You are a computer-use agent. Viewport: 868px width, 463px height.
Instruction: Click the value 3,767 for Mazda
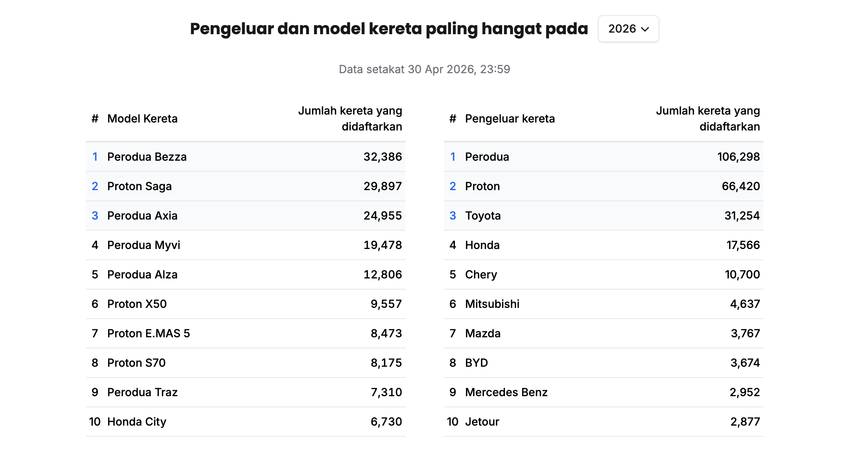[746, 333]
